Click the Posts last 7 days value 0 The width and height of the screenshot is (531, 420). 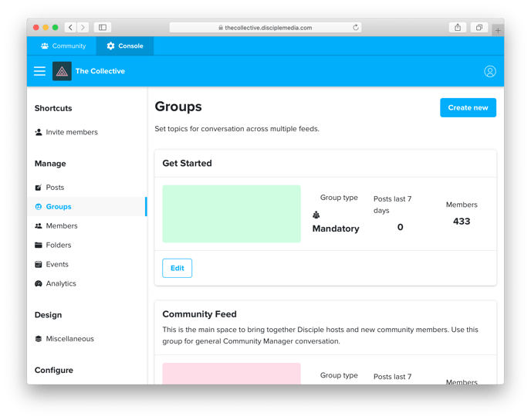pos(401,227)
